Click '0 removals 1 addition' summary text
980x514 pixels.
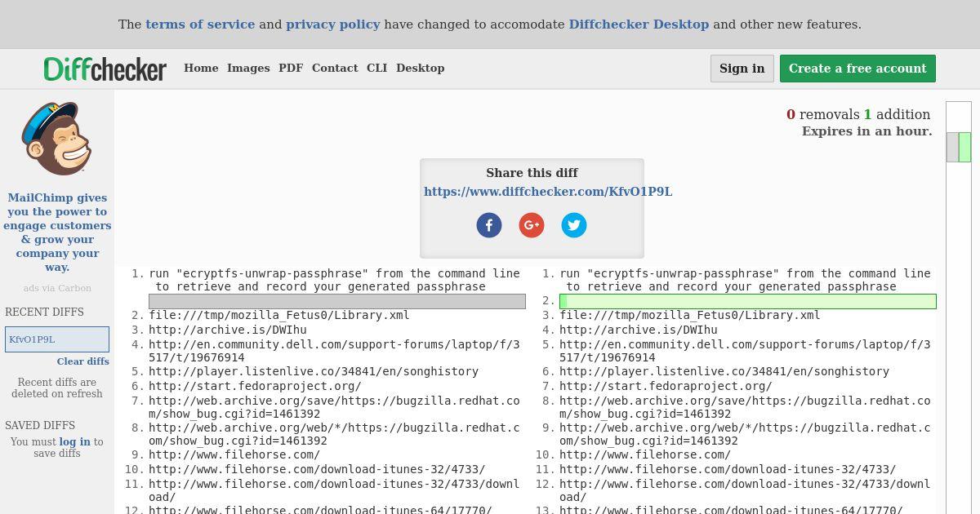[x=858, y=115]
